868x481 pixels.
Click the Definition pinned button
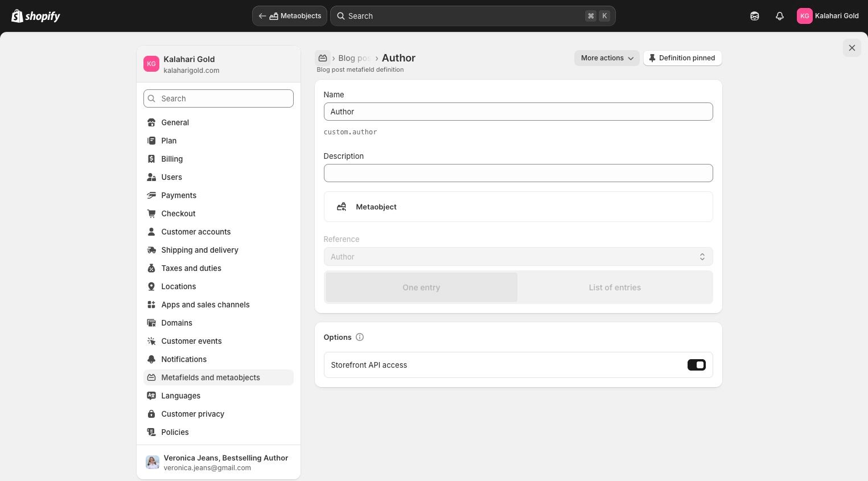click(x=682, y=58)
